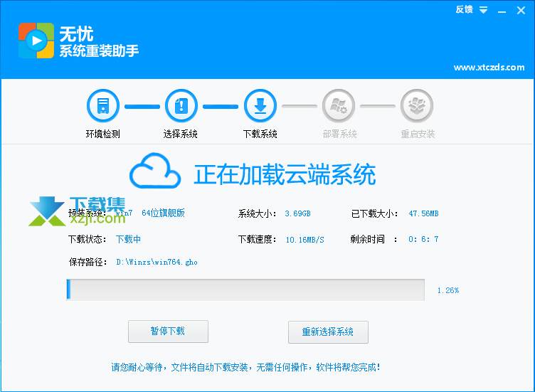Click the greyed 重启安装 step icon
This screenshot has height=392, width=535.
click(x=417, y=106)
